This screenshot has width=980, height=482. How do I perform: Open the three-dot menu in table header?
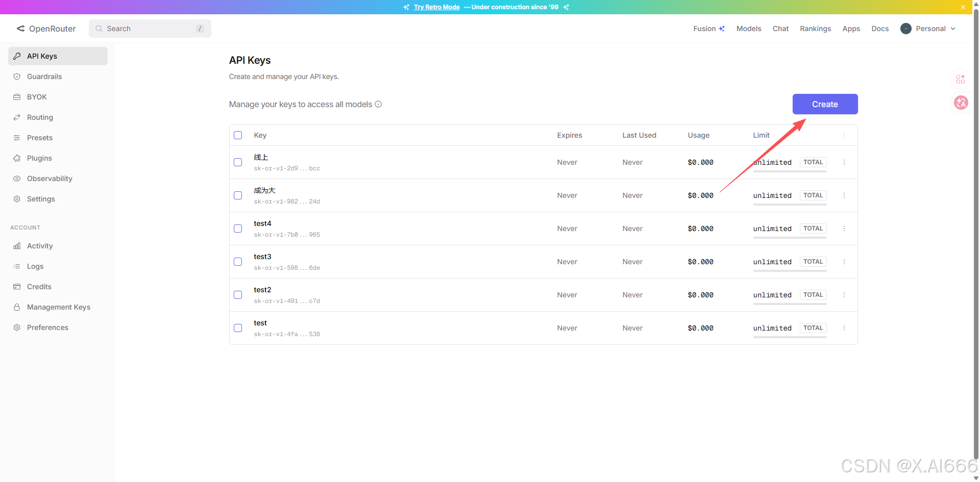click(x=844, y=135)
